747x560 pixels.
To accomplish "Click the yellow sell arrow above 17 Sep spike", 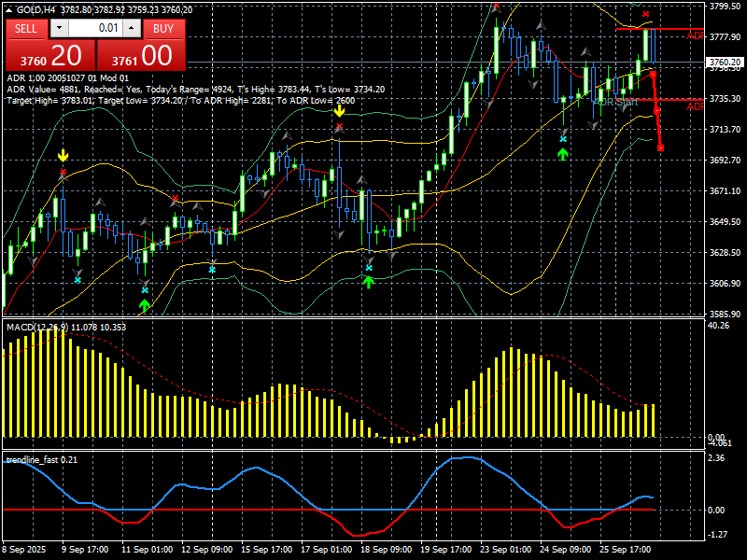I will click(x=339, y=111).
